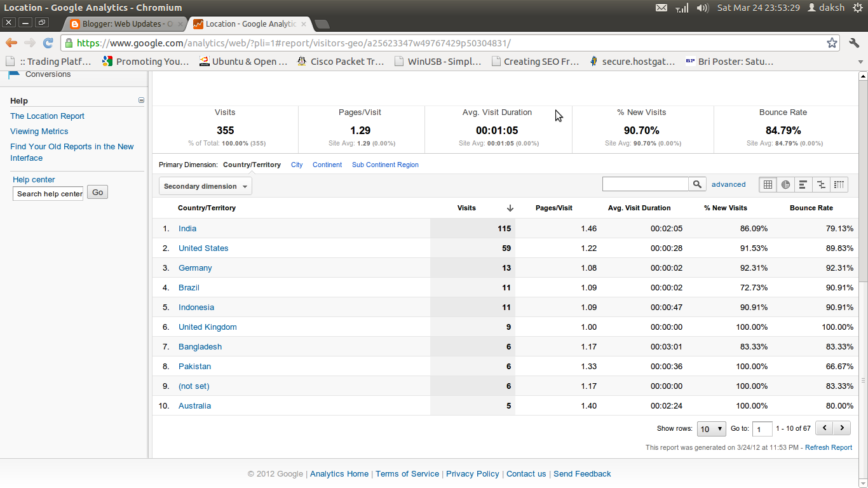Click the sort arrow on the Visits column
Image resolution: width=868 pixels, height=488 pixels.
(x=510, y=208)
